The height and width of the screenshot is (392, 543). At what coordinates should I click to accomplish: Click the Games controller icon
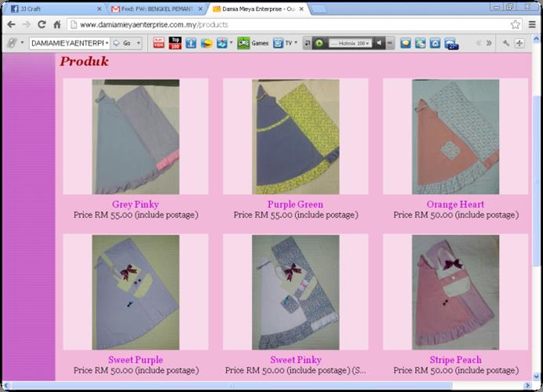pyautogui.click(x=244, y=43)
